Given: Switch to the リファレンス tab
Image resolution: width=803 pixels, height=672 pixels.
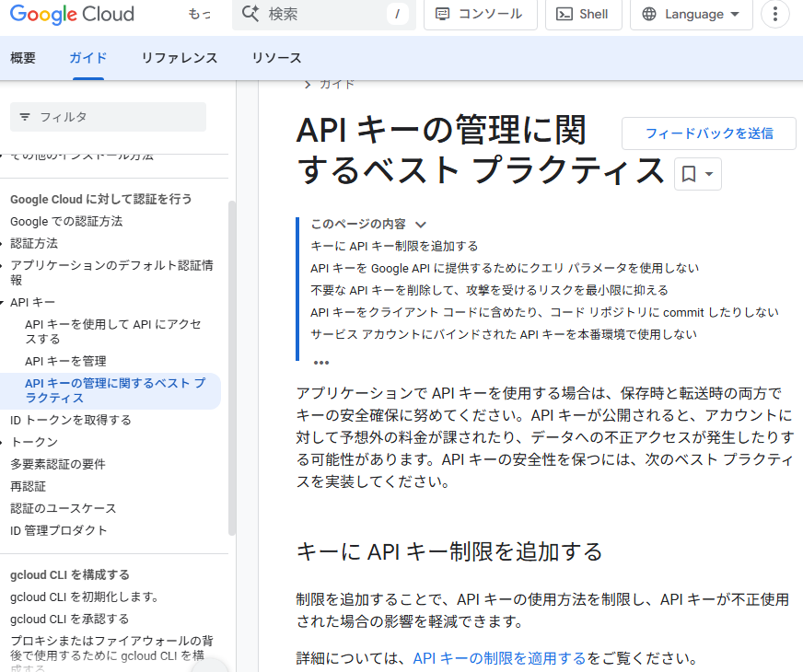Looking at the screenshot, I should 180,58.
